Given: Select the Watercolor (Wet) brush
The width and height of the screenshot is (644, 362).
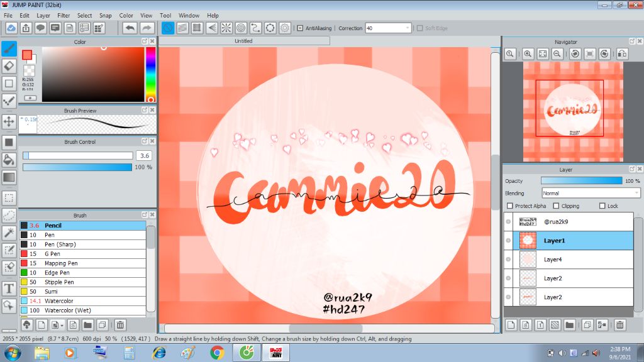Looking at the screenshot, I should point(82,310).
